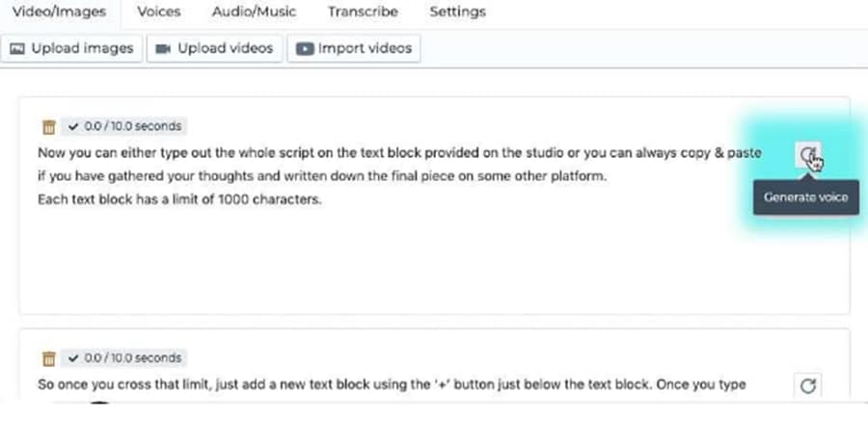This screenshot has width=868, height=421.
Task: Delete the second text block via trash icon
Action: pyautogui.click(x=49, y=359)
